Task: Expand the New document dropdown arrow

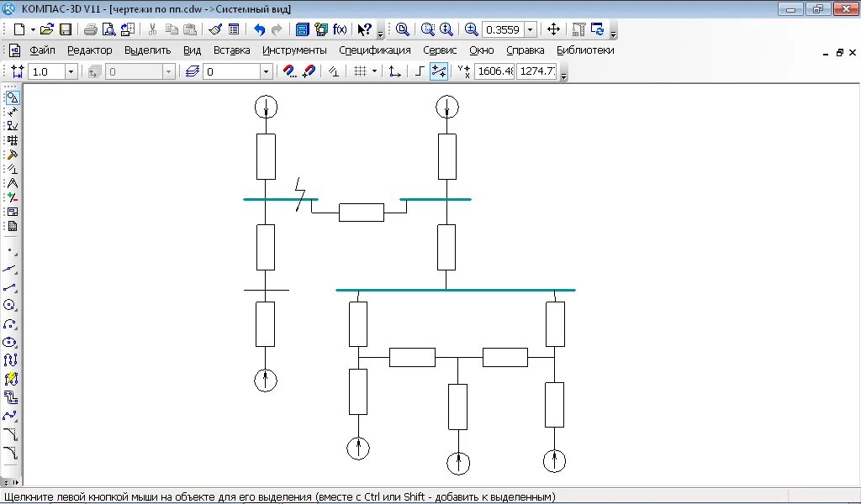Action: click(x=33, y=29)
